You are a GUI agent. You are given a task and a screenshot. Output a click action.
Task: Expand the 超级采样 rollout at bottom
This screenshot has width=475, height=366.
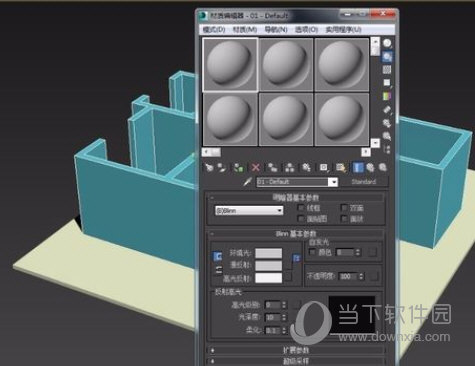(x=296, y=361)
